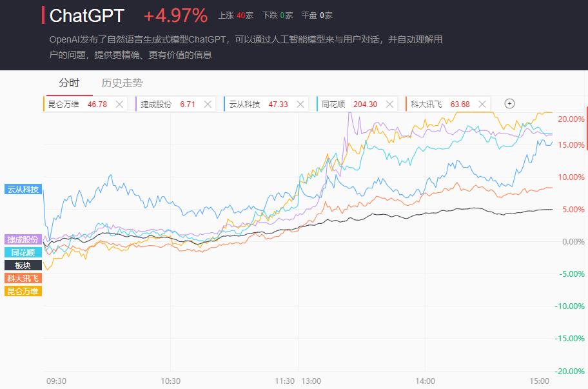The image size is (588, 389).
Task: Toggle the 云从科技 legend label
Action: 23,190
